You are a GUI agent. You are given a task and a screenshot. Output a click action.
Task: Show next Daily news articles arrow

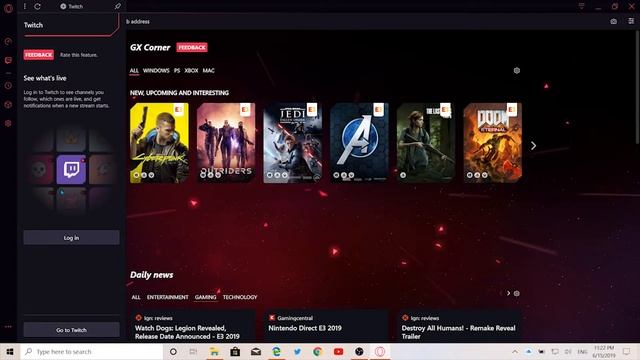(509, 293)
